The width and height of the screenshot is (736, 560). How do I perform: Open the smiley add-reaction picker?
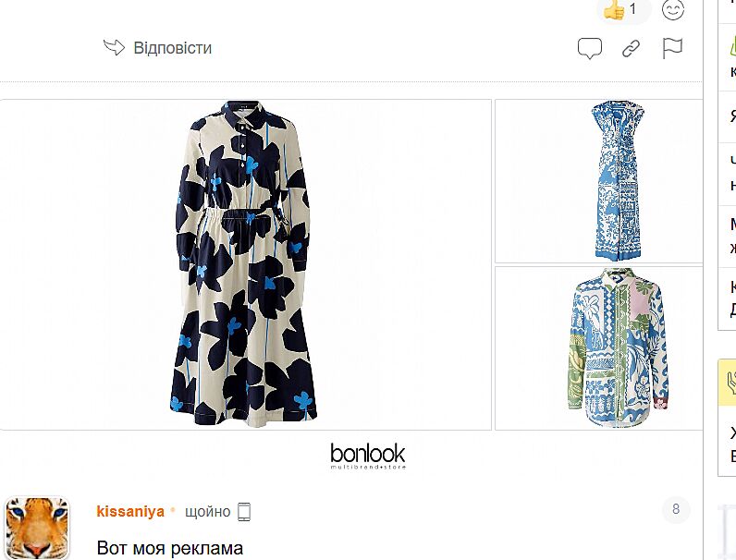pos(674,10)
